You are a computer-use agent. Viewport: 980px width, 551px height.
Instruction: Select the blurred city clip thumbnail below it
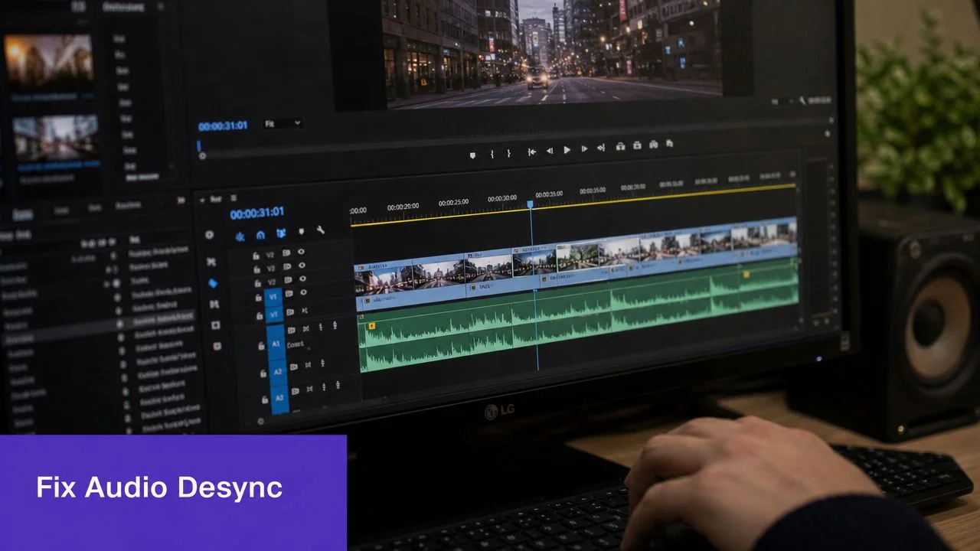[55, 139]
